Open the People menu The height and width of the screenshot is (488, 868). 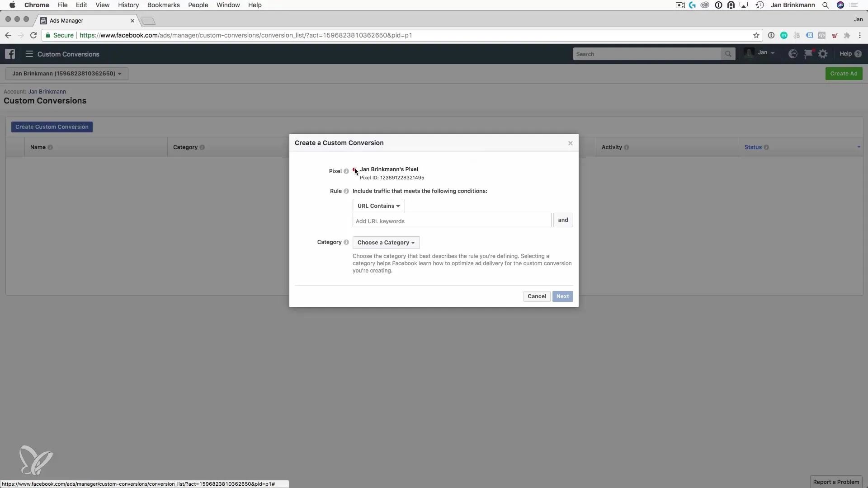(x=198, y=5)
